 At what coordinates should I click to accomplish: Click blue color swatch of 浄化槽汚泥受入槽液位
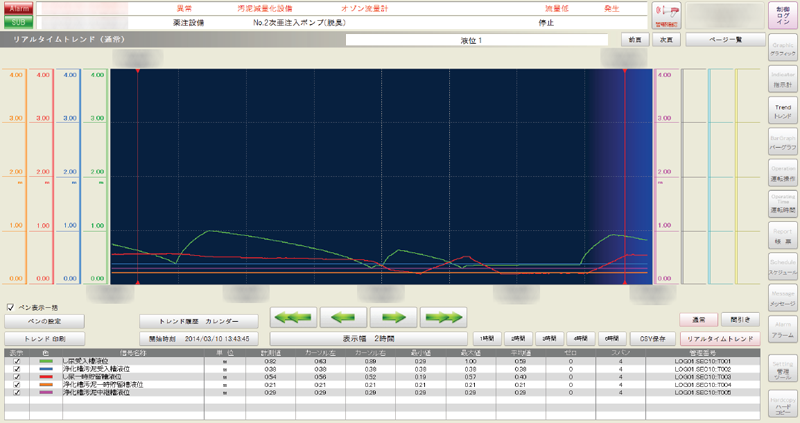(46, 369)
